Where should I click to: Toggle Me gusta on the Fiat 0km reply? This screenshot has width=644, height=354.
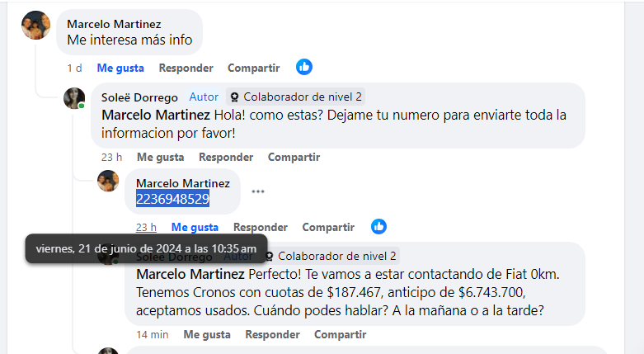[x=207, y=334]
